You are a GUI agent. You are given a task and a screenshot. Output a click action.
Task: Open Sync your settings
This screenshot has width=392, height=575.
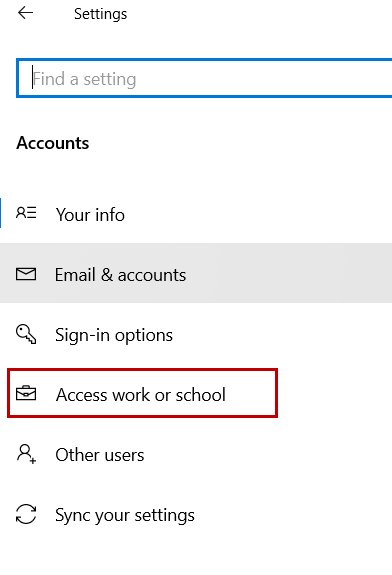[125, 516]
